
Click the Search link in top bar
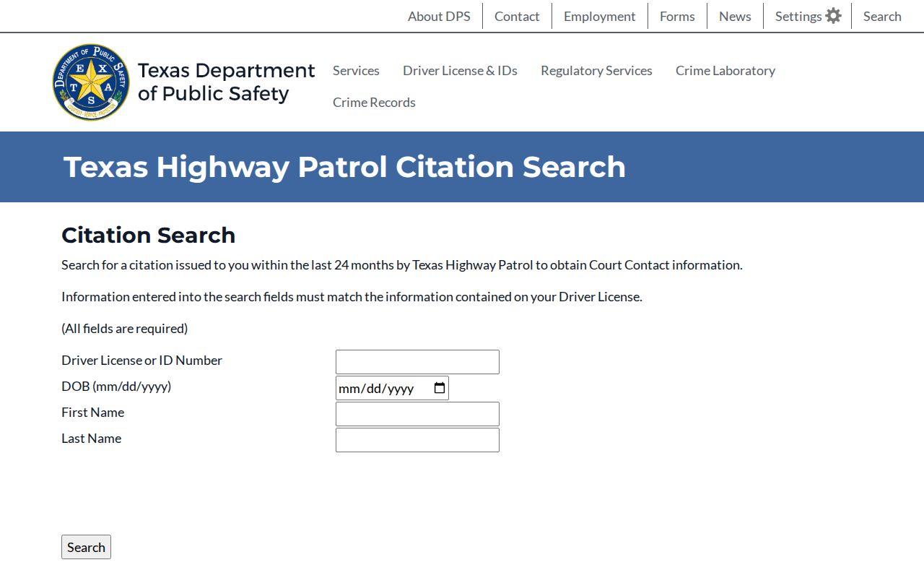[882, 16]
